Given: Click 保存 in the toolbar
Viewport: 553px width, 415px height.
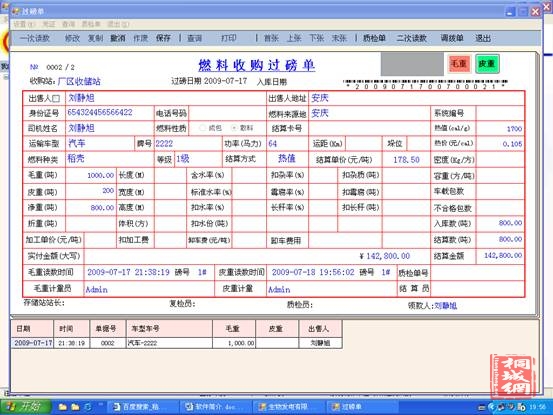Looking at the screenshot, I should pos(163,38).
